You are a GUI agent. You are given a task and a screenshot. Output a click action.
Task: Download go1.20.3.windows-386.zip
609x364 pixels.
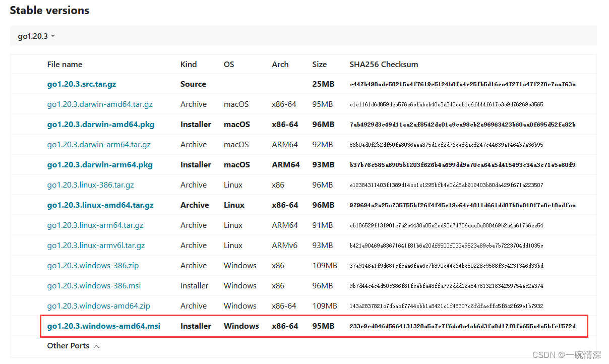[92, 266]
